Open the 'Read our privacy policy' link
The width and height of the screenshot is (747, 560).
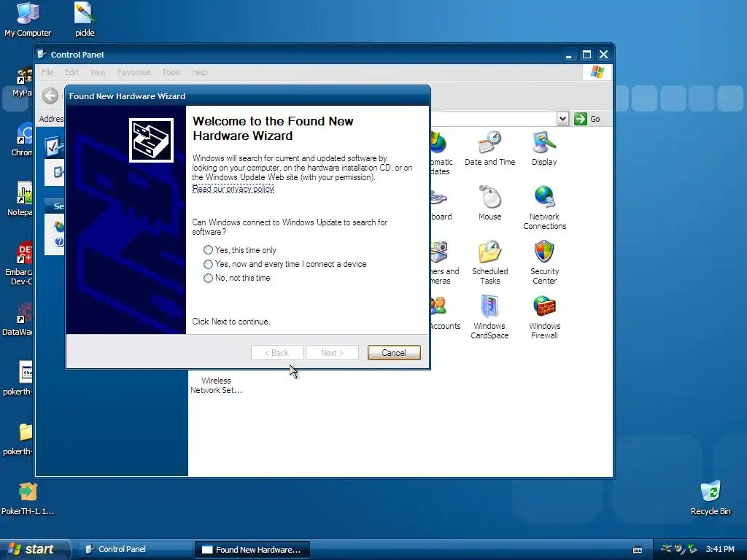[x=233, y=189]
